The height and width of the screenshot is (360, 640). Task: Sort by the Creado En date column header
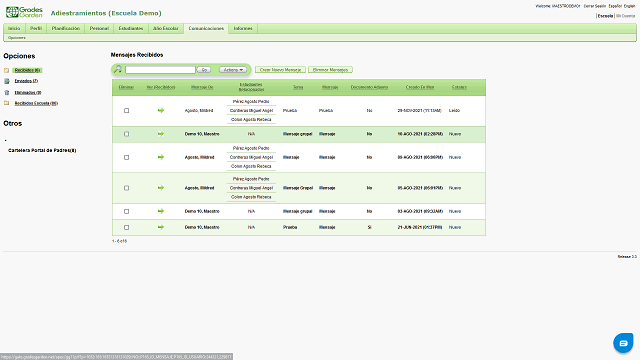(420, 87)
